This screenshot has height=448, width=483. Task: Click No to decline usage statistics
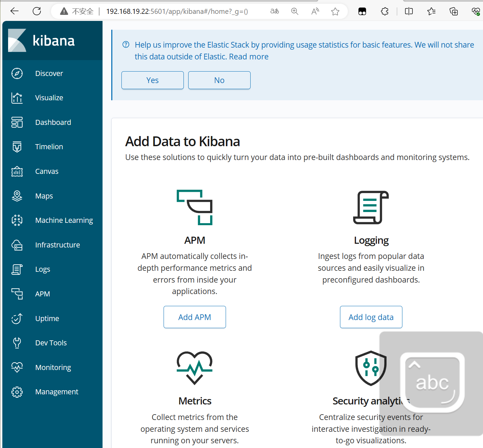pyautogui.click(x=219, y=80)
